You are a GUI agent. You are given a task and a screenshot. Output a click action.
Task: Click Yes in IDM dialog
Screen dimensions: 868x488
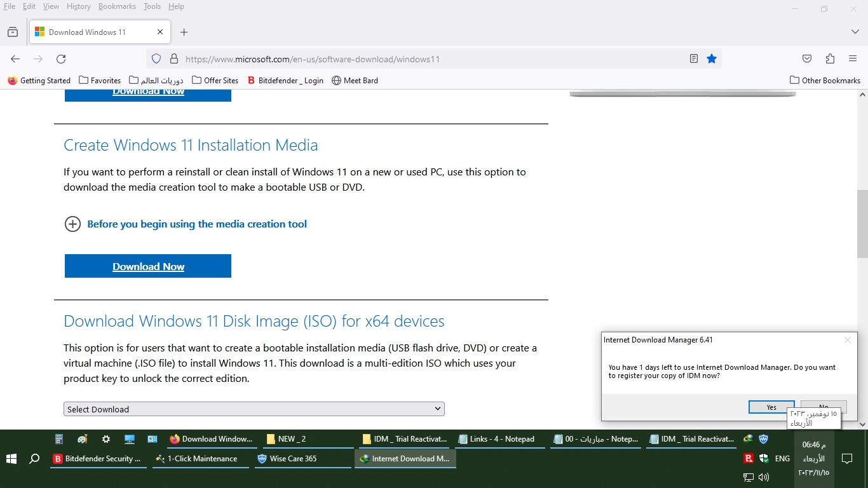(771, 407)
